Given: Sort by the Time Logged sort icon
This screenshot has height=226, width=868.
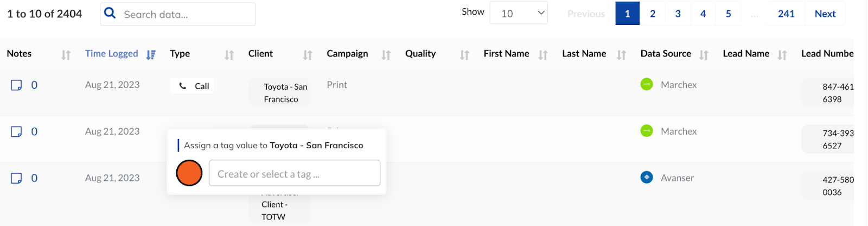Looking at the screenshot, I should pos(151,54).
